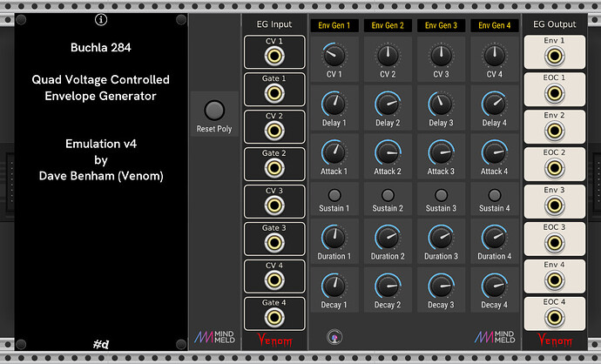Image resolution: width=601 pixels, height=364 pixels.
Task: Click the Env Gen 3 label field
Action: click(x=441, y=25)
